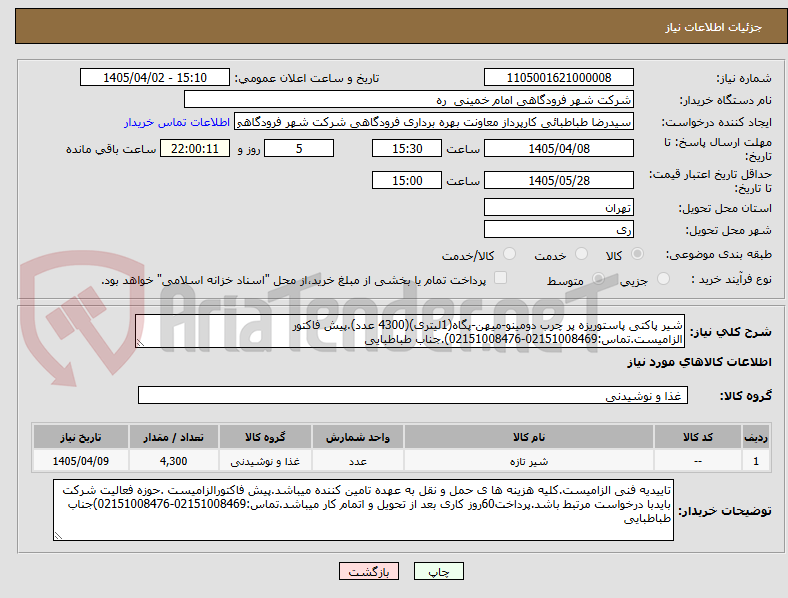Click the delivery city field ری
The width and height of the screenshot is (788, 598).
(558, 229)
